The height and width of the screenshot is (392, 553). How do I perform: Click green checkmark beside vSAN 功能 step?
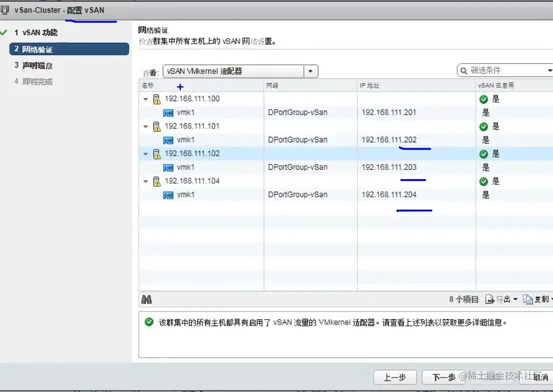pyautogui.click(x=4, y=32)
